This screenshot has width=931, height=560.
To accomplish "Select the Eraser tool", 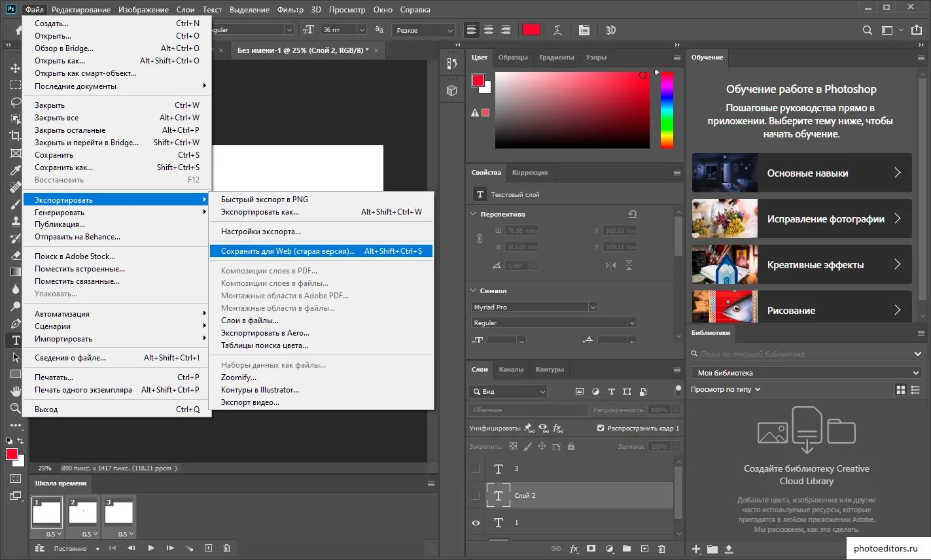I will coord(15,255).
